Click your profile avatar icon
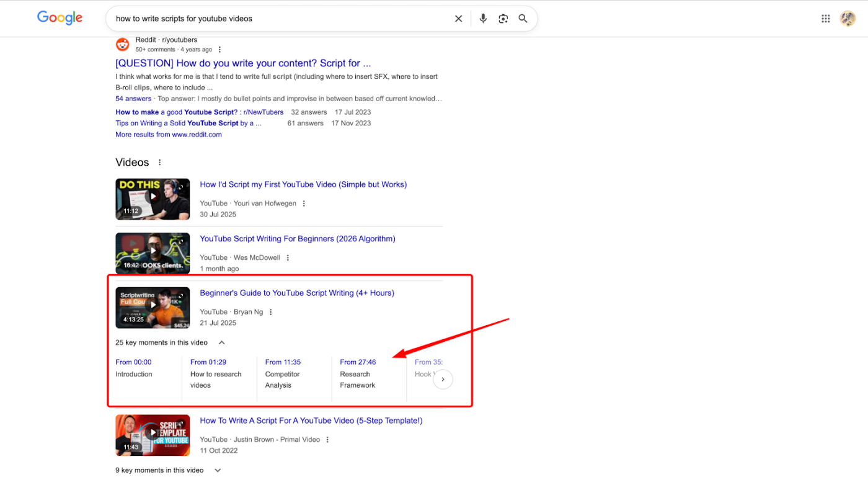868x482 pixels. click(x=848, y=19)
